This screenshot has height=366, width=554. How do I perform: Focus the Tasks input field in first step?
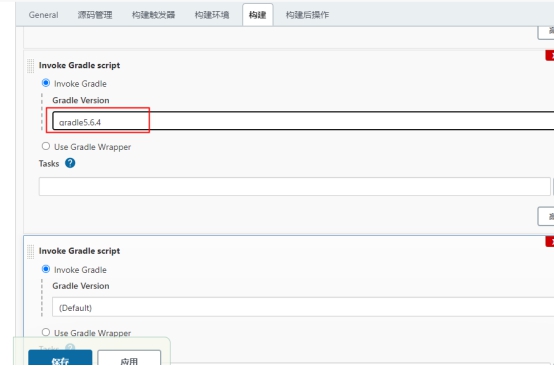295,186
